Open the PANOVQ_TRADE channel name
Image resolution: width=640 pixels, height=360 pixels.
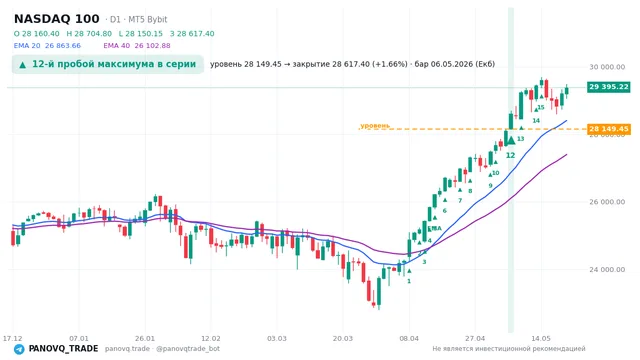tap(63, 349)
